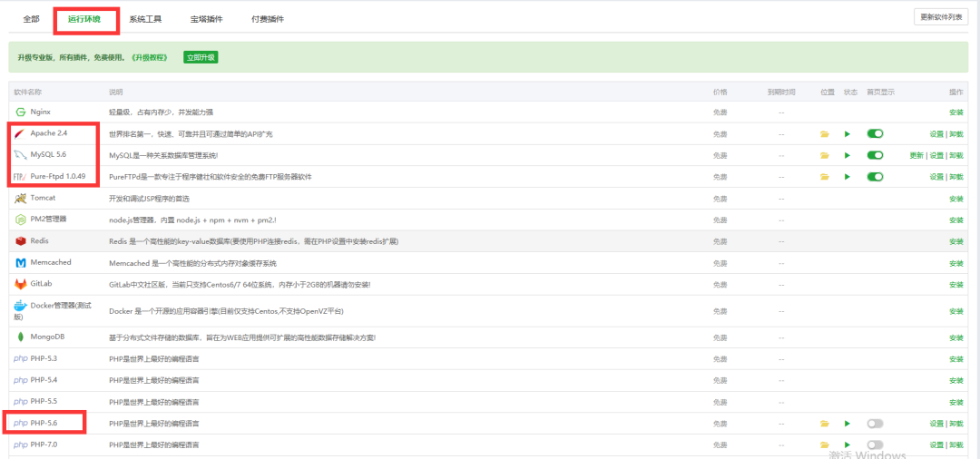Click 设置 for PHP-7.0

coord(936,444)
